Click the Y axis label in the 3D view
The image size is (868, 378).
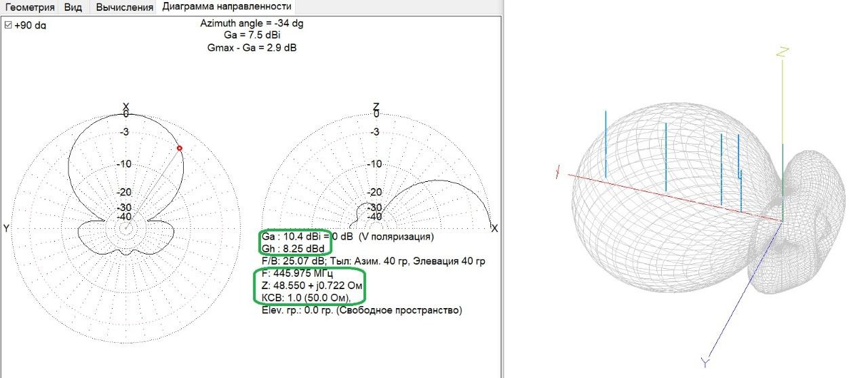pos(705,364)
